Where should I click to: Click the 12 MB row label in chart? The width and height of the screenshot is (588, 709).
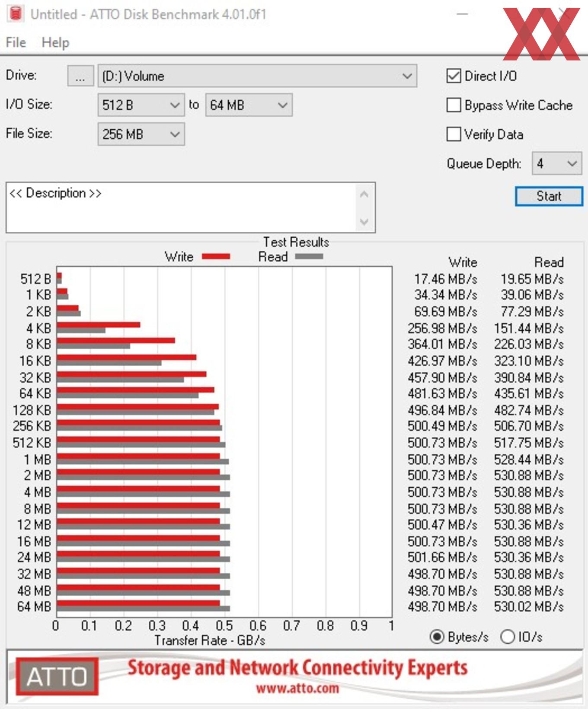(x=34, y=525)
